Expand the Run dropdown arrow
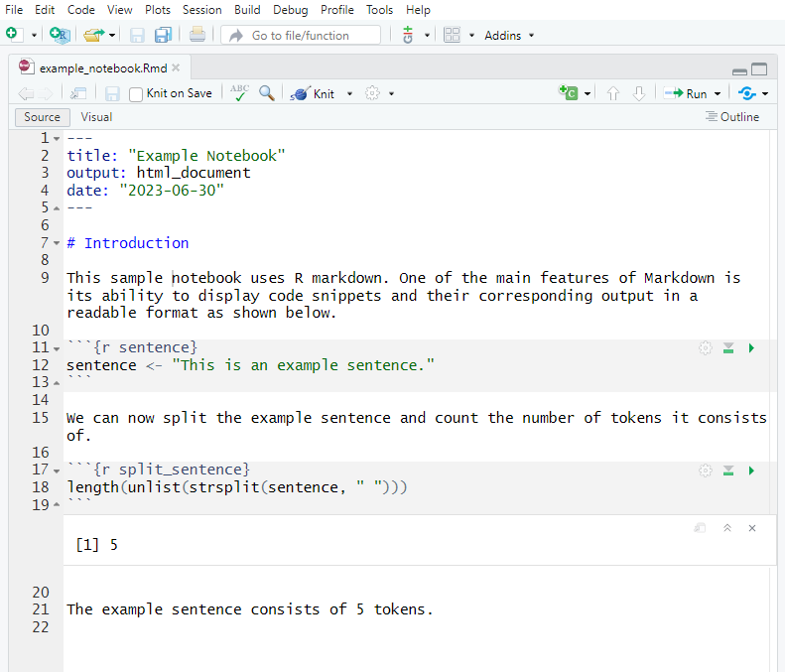Image resolution: width=785 pixels, height=672 pixels. coord(718,94)
